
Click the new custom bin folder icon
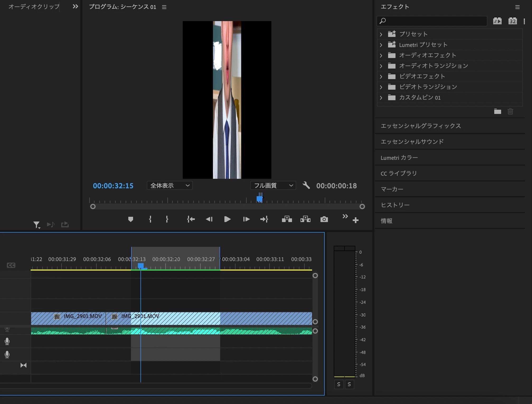click(x=497, y=112)
